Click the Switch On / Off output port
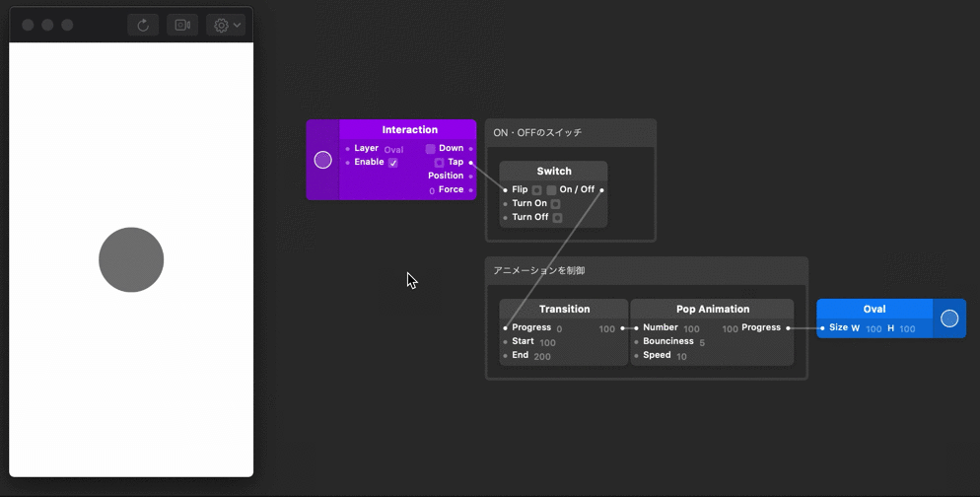Screen dimensions: 980x497 pyautogui.click(x=601, y=190)
